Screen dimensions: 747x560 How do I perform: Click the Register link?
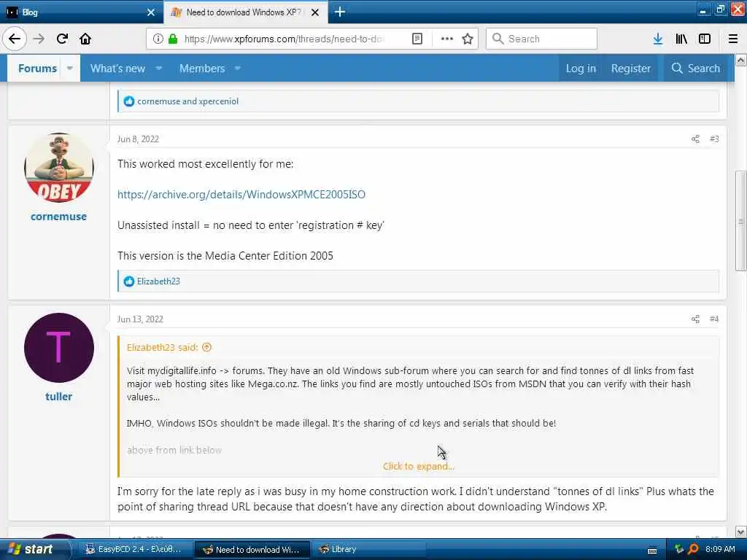click(x=631, y=68)
